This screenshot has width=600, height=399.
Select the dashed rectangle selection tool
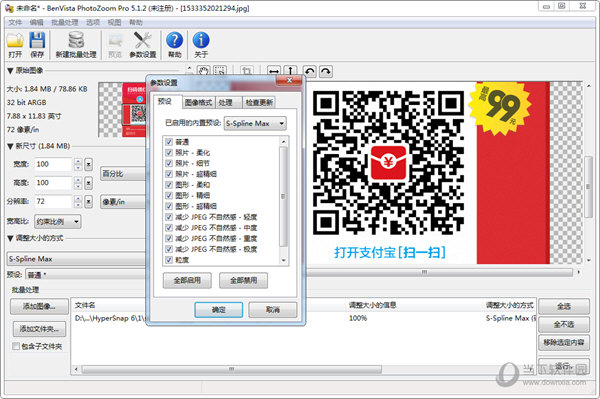pos(220,71)
